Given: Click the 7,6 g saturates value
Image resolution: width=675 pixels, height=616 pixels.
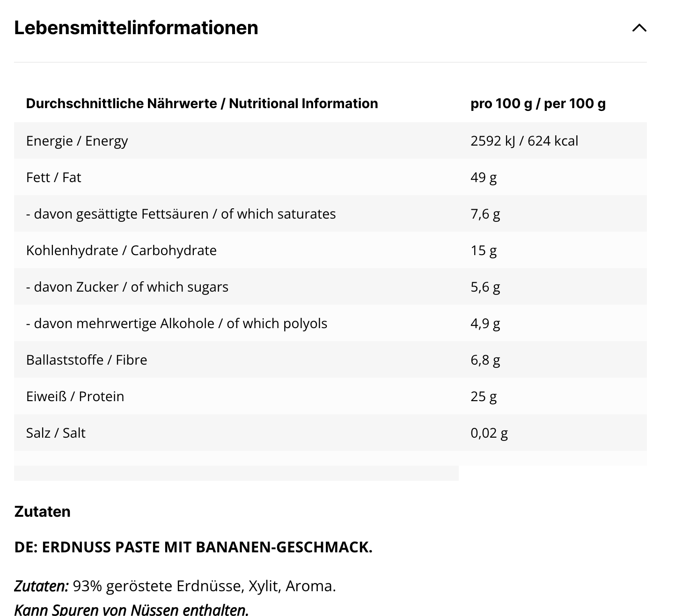Looking at the screenshot, I should click(x=485, y=214).
